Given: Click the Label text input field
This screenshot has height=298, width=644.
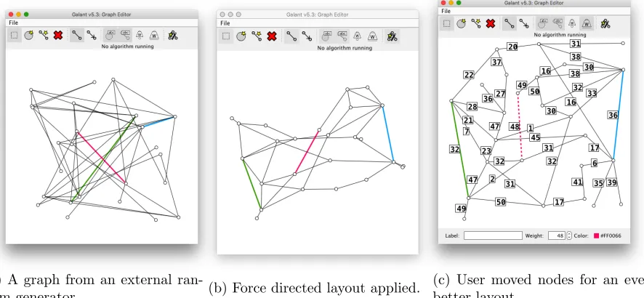Looking at the screenshot, I should [x=493, y=235].
